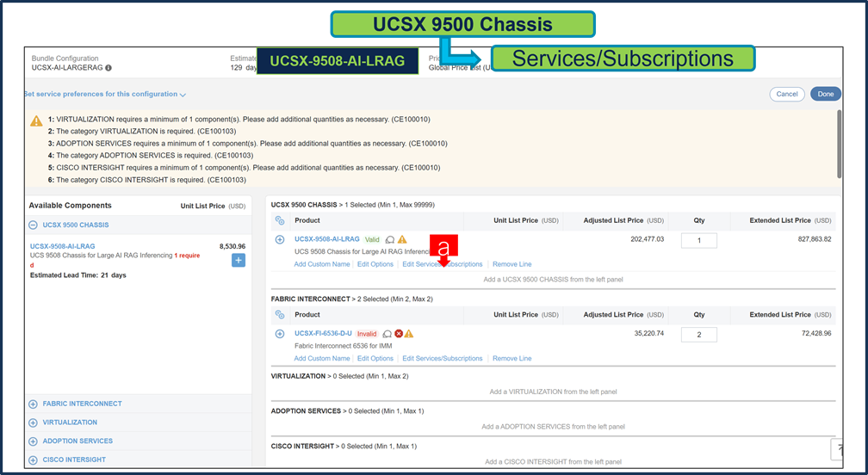Click the adjusted list price 35,220.74

[648, 333]
